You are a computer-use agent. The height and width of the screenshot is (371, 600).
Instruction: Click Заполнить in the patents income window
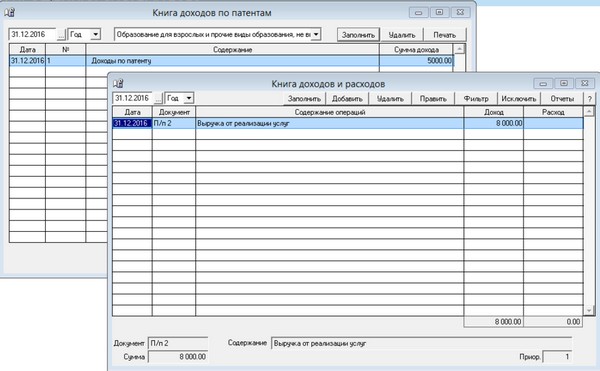point(358,35)
